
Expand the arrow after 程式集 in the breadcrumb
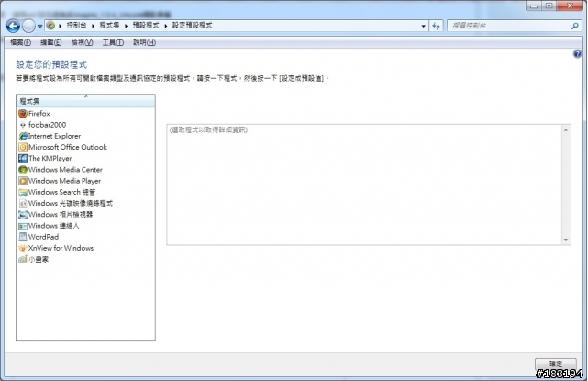pyautogui.click(x=127, y=26)
